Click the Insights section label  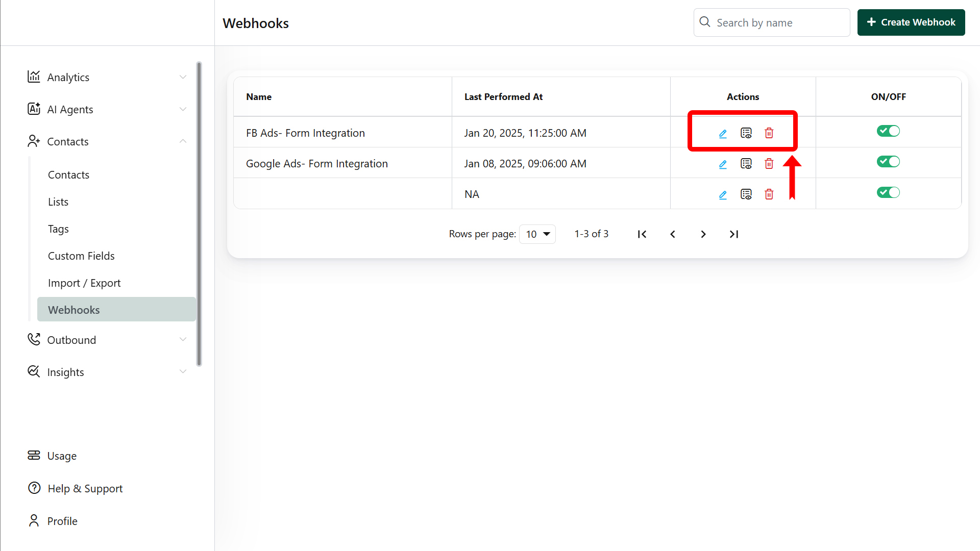(65, 372)
